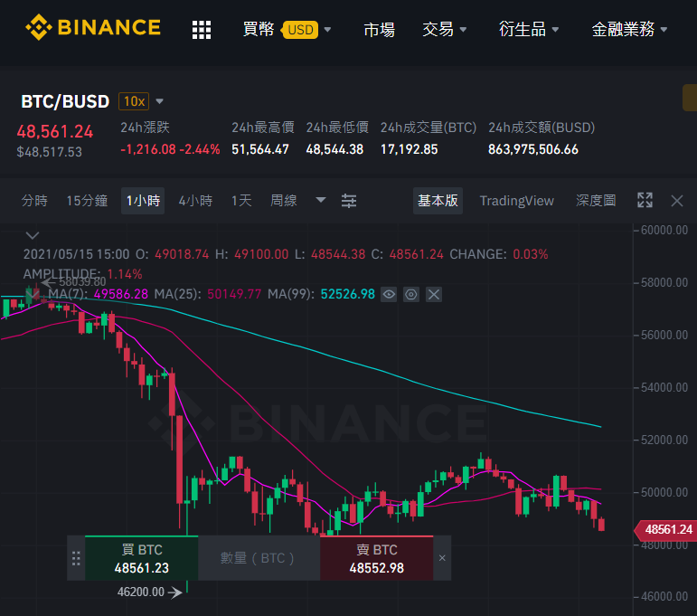Close the quick trade panel
The image size is (697, 616).
tap(442, 558)
